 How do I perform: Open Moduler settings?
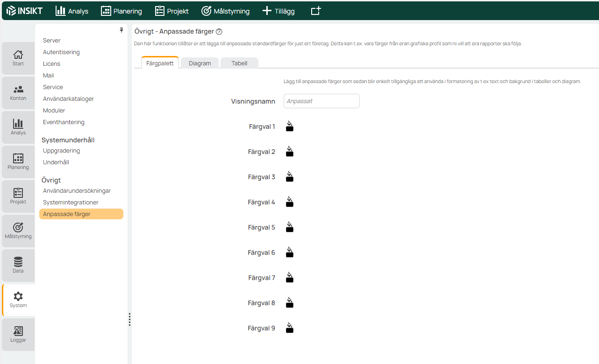point(54,111)
